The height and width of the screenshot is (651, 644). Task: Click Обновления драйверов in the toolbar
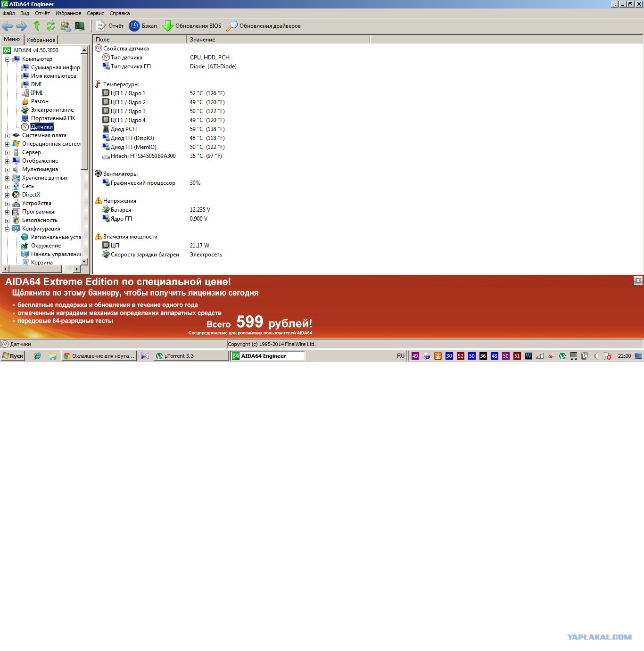click(264, 26)
